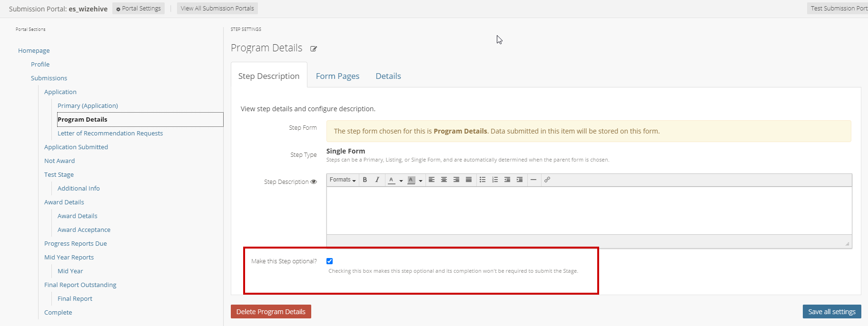Select the Complete stage
Screen dimensions: 868x326
(x=58, y=312)
